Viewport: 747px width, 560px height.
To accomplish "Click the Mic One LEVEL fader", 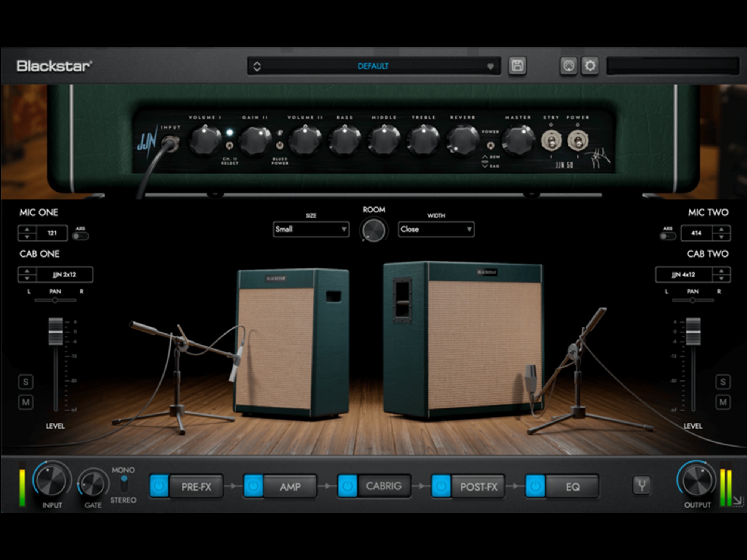I will (x=56, y=331).
